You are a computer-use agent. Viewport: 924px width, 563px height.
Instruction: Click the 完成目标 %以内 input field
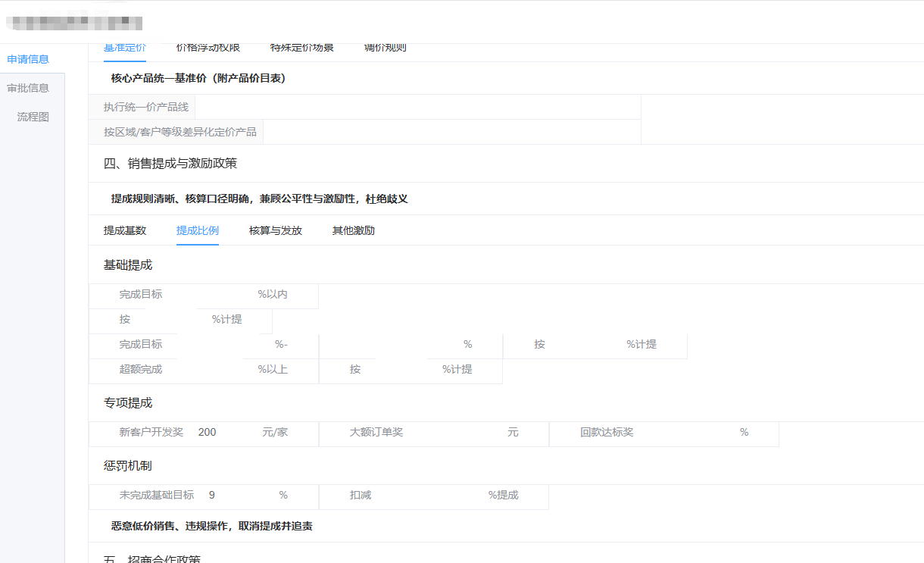pyautogui.click(x=209, y=294)
